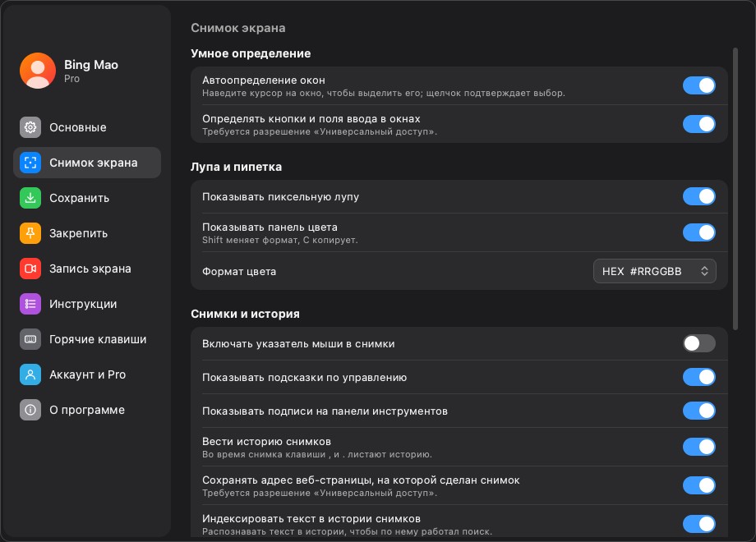Click the Pro label under Bing Mao
Image resolution: width=756 pixels, height=542 pixels.
(x=71, y=79)
